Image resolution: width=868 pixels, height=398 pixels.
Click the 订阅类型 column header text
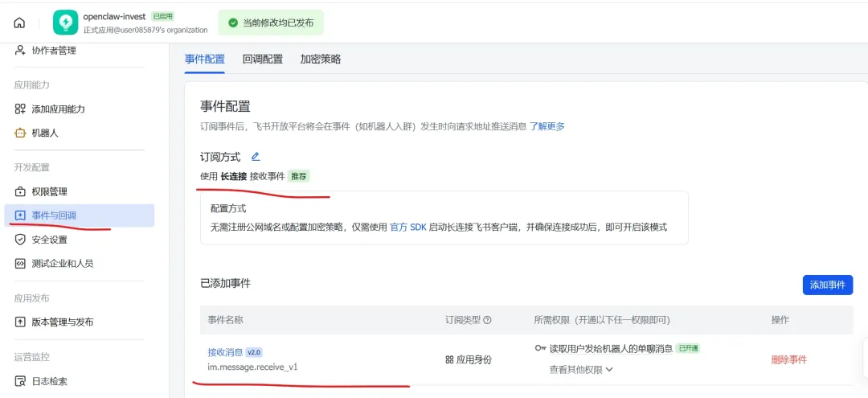click(463, 320)
